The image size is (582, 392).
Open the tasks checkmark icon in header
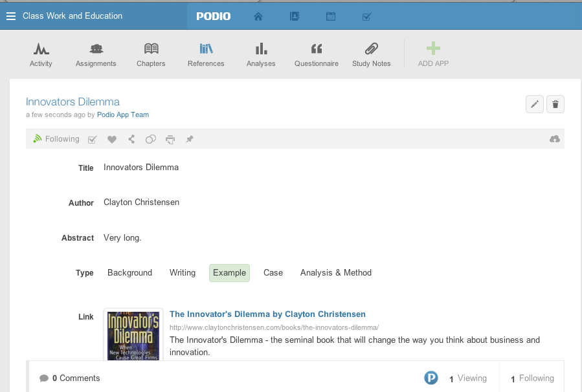[366, 16]
